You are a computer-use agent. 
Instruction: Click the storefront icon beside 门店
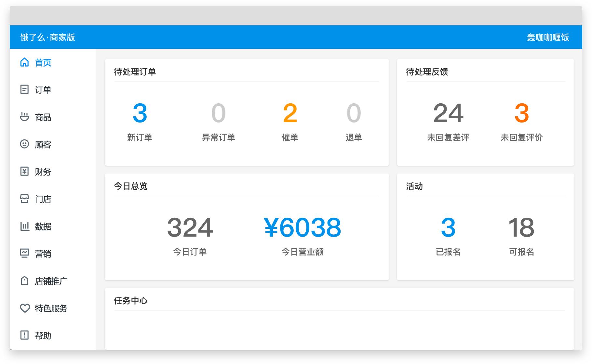coord(24,199)
